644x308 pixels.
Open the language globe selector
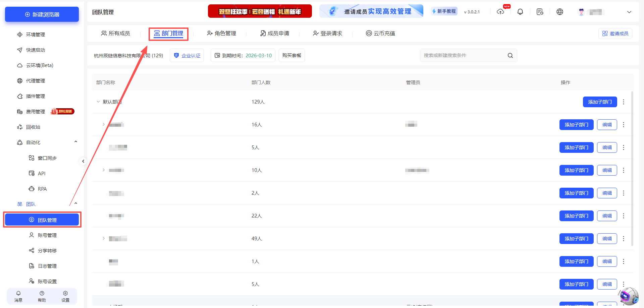pos(559,11)
